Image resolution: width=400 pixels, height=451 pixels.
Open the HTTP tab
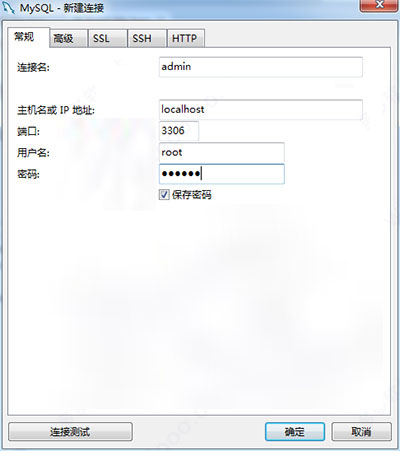point(185,38)
